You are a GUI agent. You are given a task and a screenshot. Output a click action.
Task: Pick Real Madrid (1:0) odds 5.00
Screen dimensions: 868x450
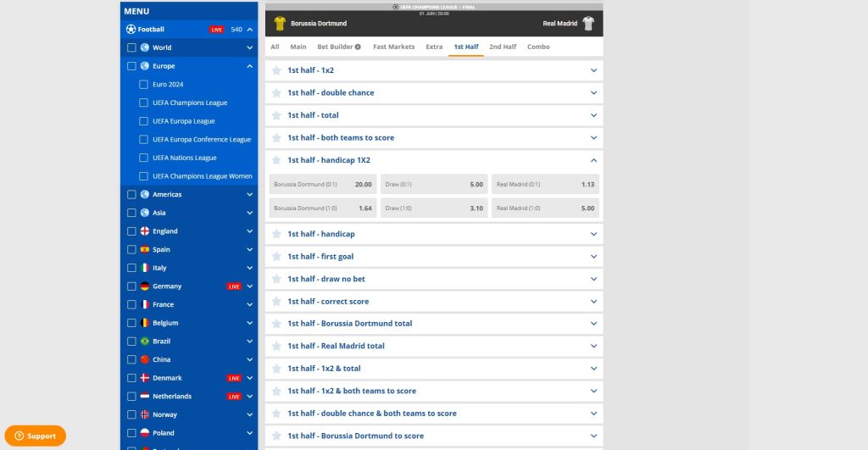point(545,208)
